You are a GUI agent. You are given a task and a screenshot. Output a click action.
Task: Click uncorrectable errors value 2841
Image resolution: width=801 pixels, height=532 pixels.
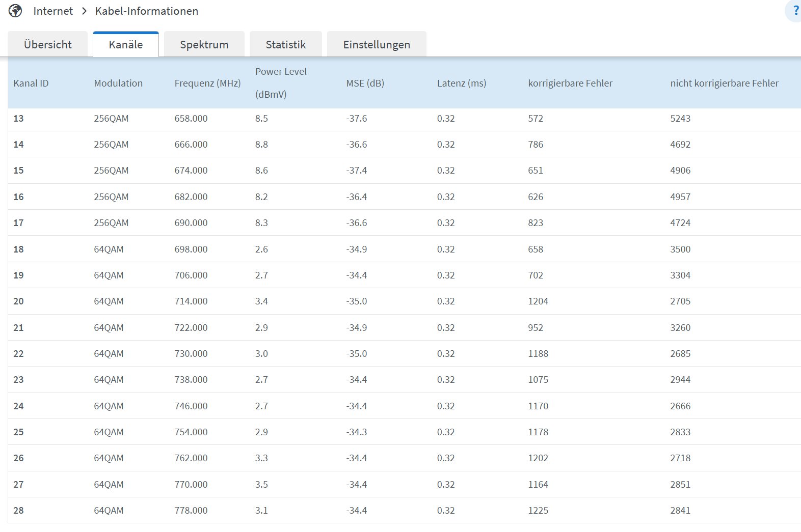tap(680, 511)
